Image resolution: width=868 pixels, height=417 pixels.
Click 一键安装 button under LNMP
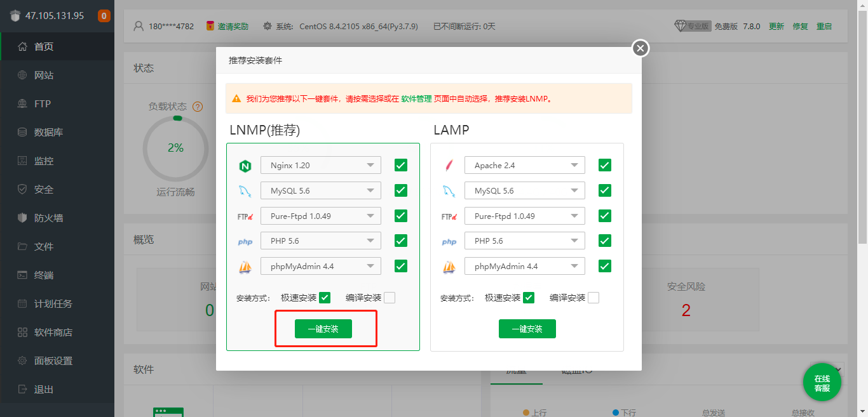pos(323,329)
